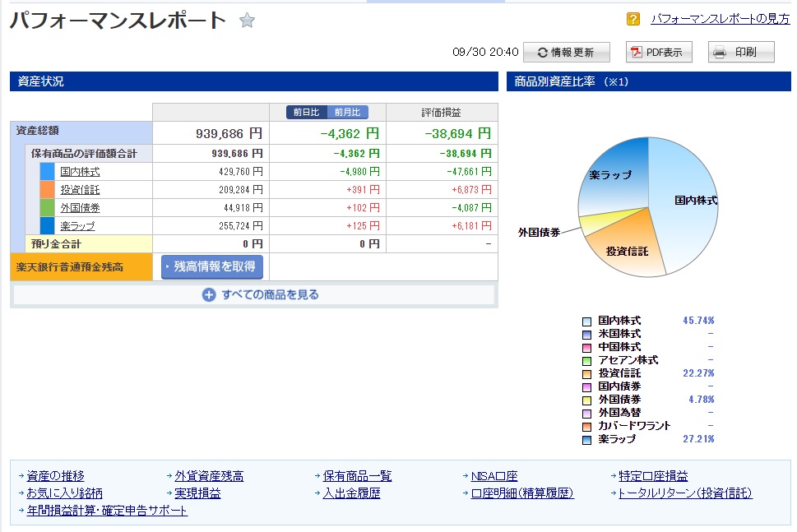
Task: Click the 印刷 print button
Action: (741, 52)
